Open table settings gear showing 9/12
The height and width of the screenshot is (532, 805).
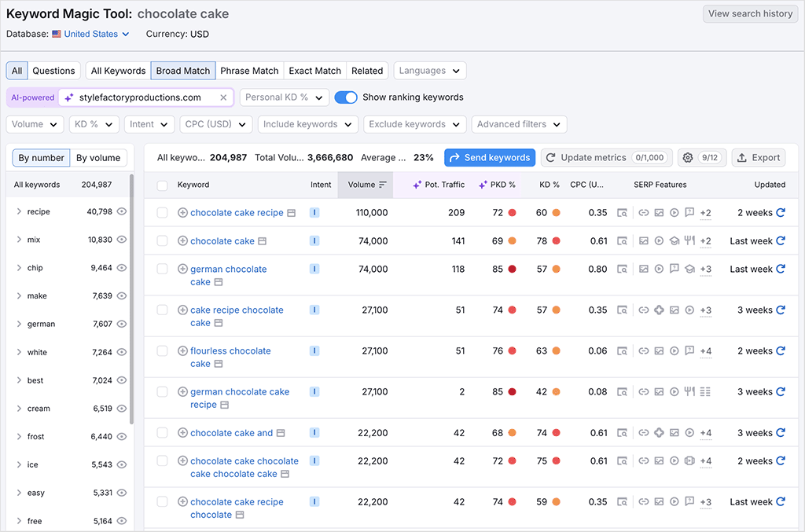[x=702, y=157]
